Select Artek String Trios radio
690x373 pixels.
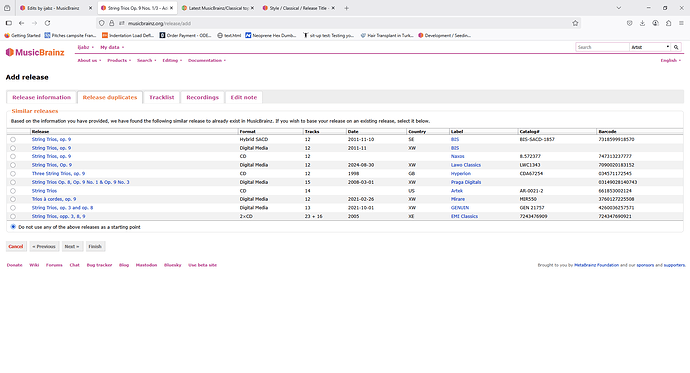coord(13,191)
